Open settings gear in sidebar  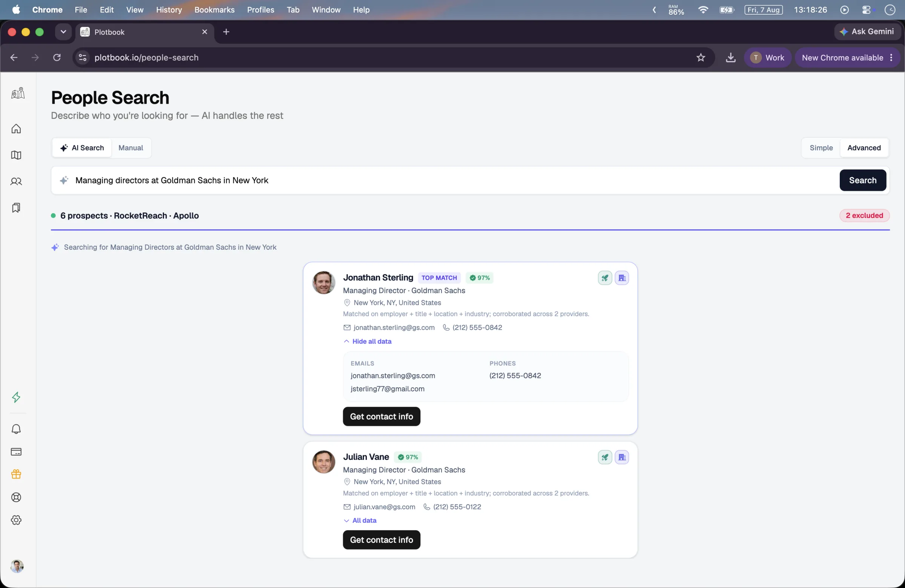click(16, 520)
